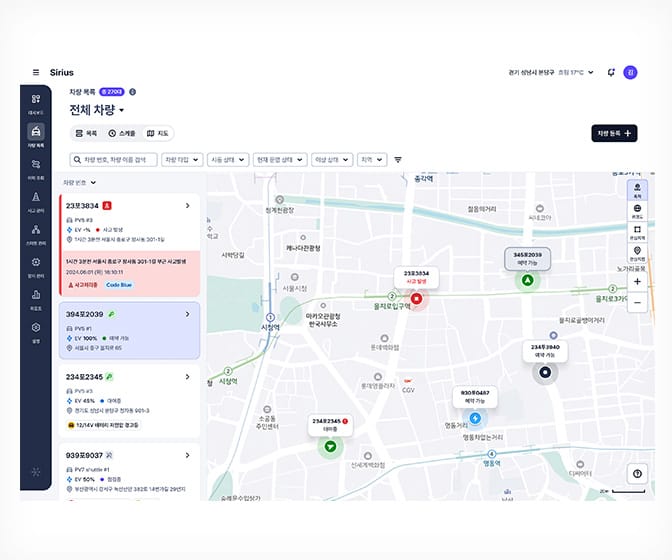The image size is (672, 560).
Task: Open the 사고 관리 sidebar icon
Action: click(x=36, y=199)
